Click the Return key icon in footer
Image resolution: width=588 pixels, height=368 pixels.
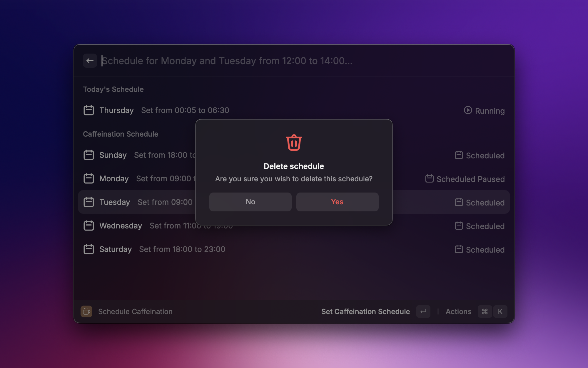coord(423,311)
